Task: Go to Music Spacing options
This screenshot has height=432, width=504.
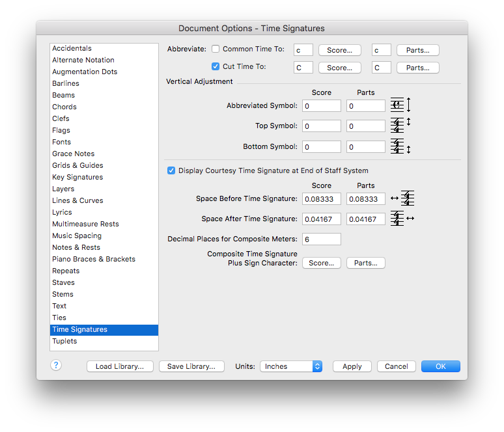Action: coord(104,236)
